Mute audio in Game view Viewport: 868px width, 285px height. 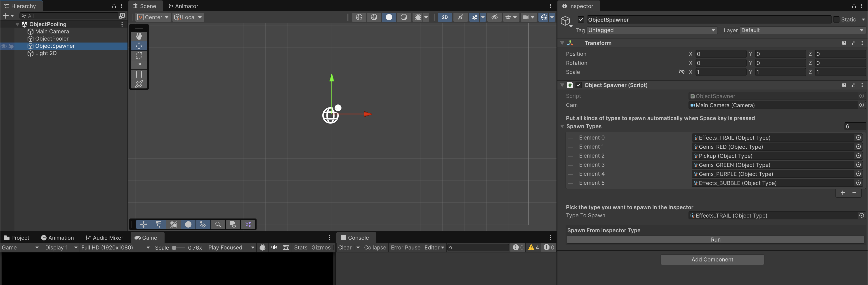pos(274,247)
